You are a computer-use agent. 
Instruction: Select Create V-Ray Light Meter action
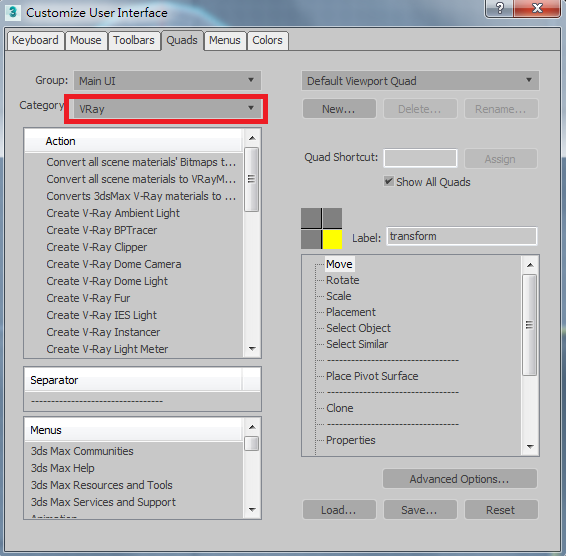click(107, 349)
